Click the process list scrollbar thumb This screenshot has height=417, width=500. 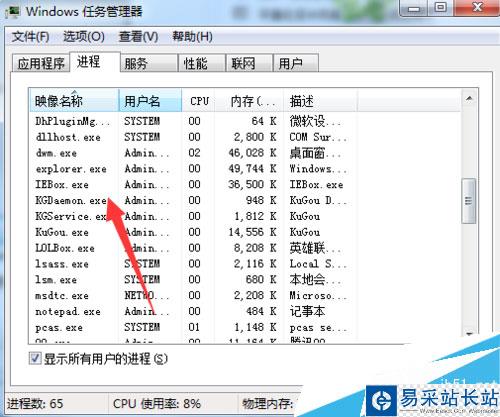click(x=469, y=201)
